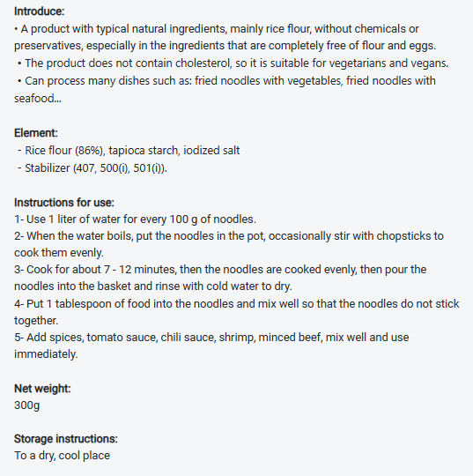Click the bullet about fried noodles dishes
The image size is (473, 476).
pyautogui.click(x=225, y=89)
